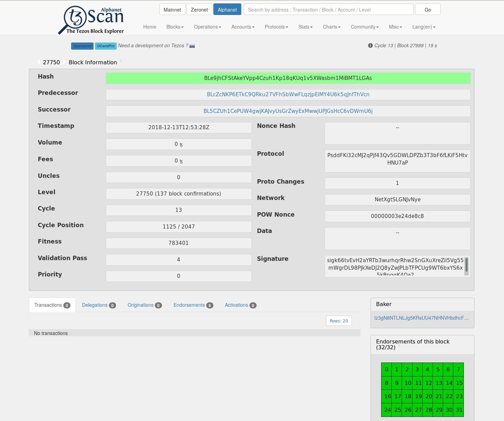Click the TzScan Alphanet logo

(91, 20)
